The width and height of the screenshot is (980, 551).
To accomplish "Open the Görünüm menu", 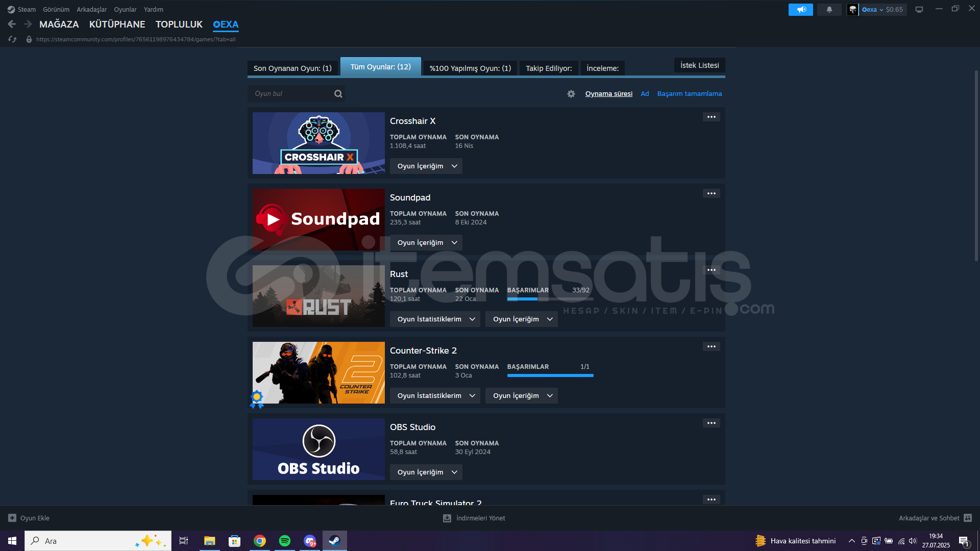I will (56, 9).
